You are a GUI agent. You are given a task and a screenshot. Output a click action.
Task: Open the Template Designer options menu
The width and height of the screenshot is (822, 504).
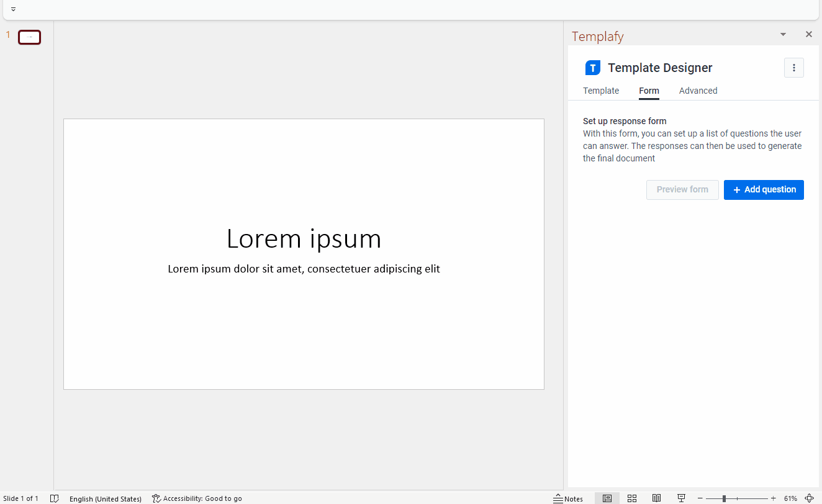[x=793, y=68]
